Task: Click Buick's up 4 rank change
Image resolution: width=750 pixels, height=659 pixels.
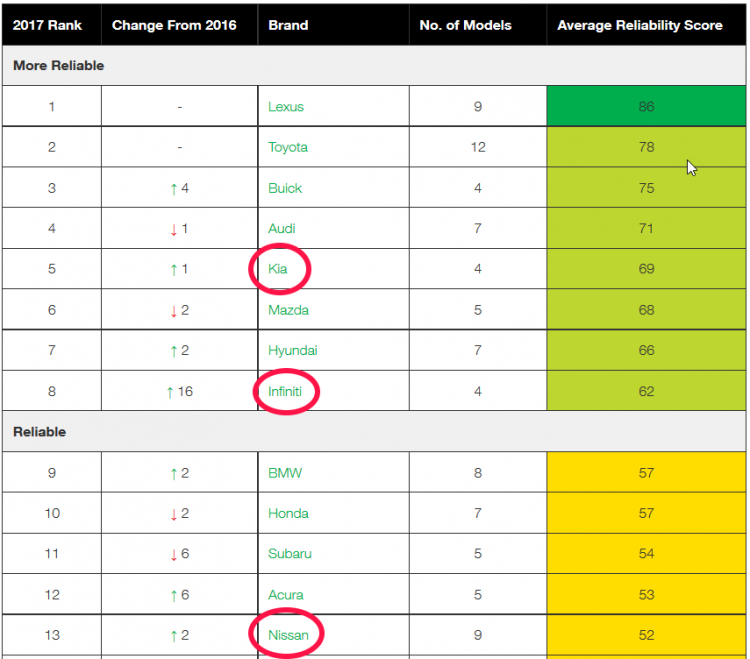Action: point(179,188)
